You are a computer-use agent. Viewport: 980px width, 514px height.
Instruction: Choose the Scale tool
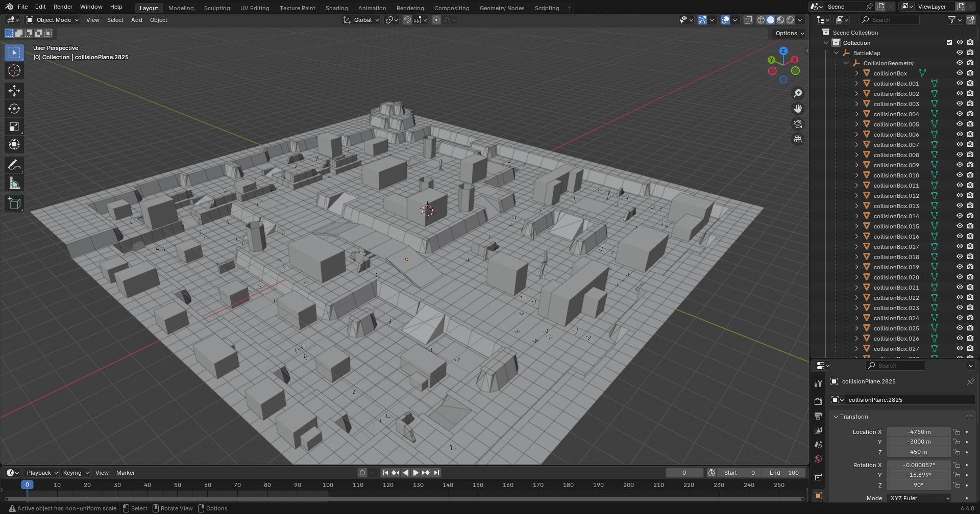tap(14, 126)
